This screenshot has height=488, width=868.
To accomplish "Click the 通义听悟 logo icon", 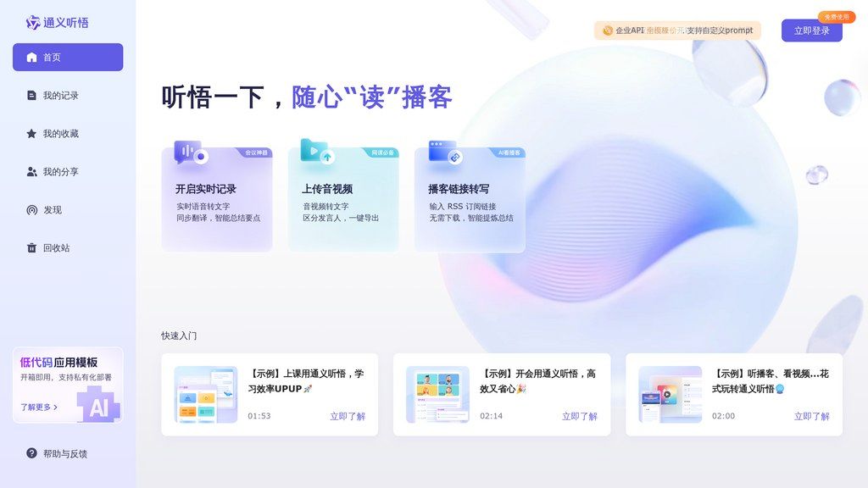I will tap(33, 22).
